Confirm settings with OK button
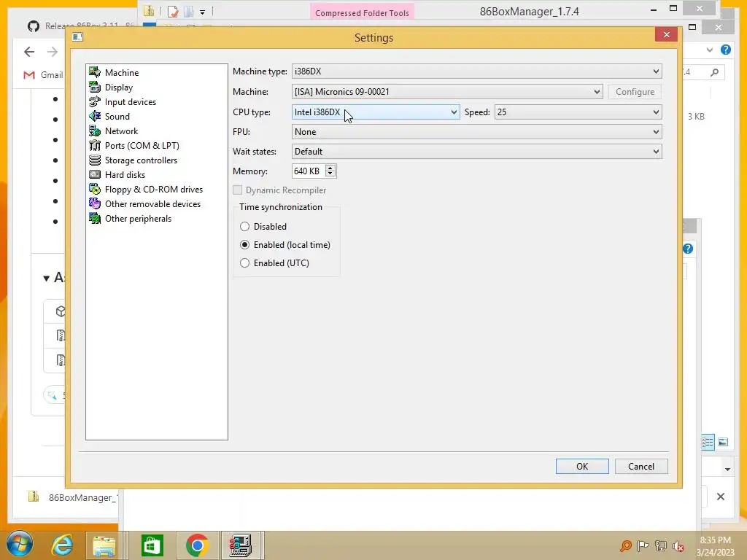Image resolution: width=747 pixels, height=560 pixels. [582, 466]
